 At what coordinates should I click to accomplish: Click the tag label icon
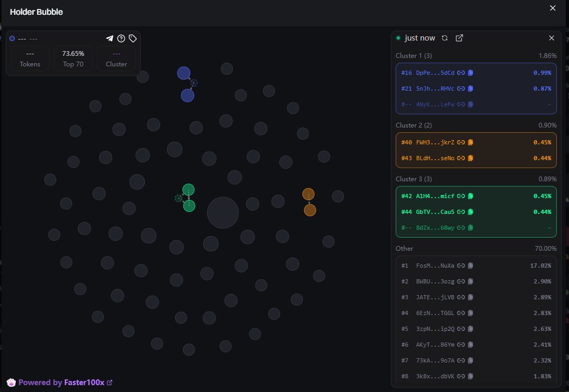[x=133, y=38]
